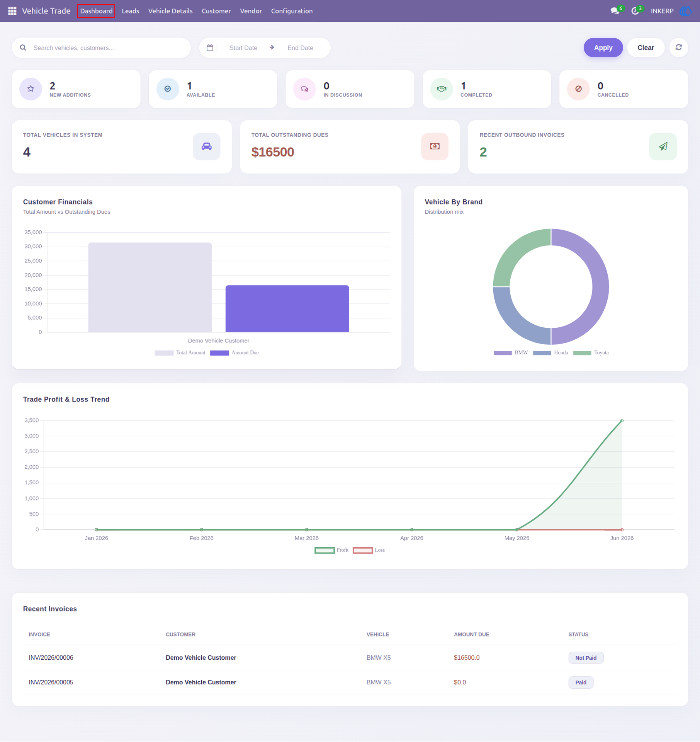
Task: Click the Total Vehicles count 4
Action: click(x=27, y=152)
